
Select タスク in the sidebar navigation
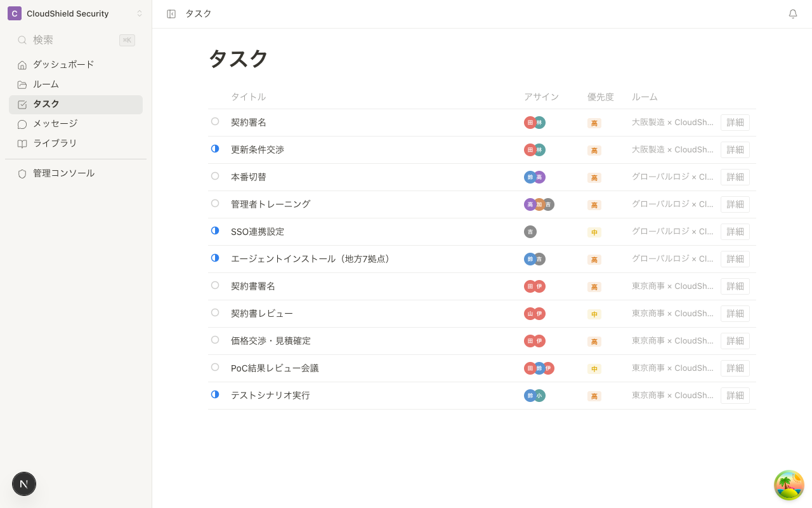[x=46, y=104]
